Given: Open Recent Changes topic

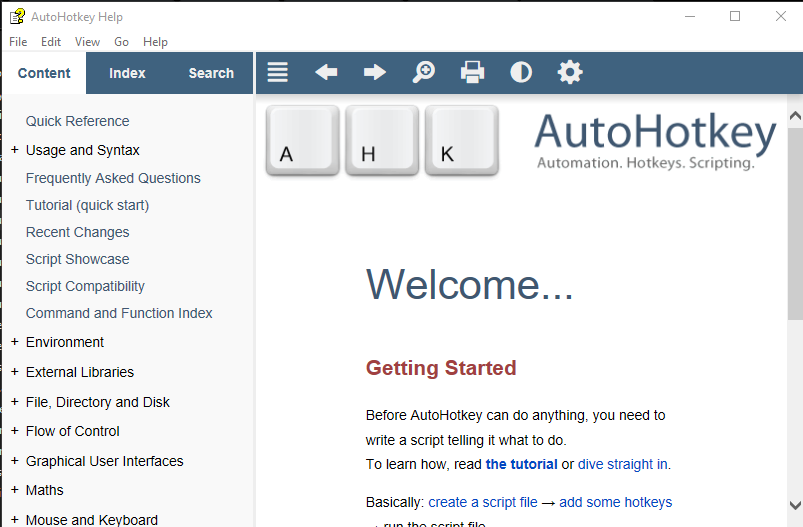Looking at the screenshot, I should click(77, 233).
